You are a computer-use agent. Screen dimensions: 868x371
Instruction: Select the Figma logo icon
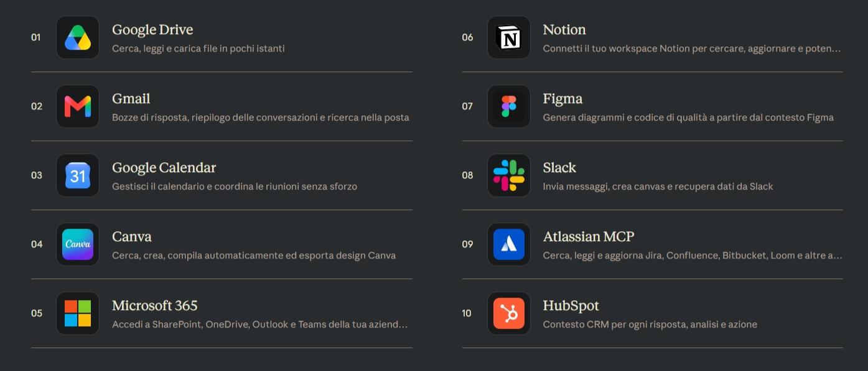pos(509,106)
